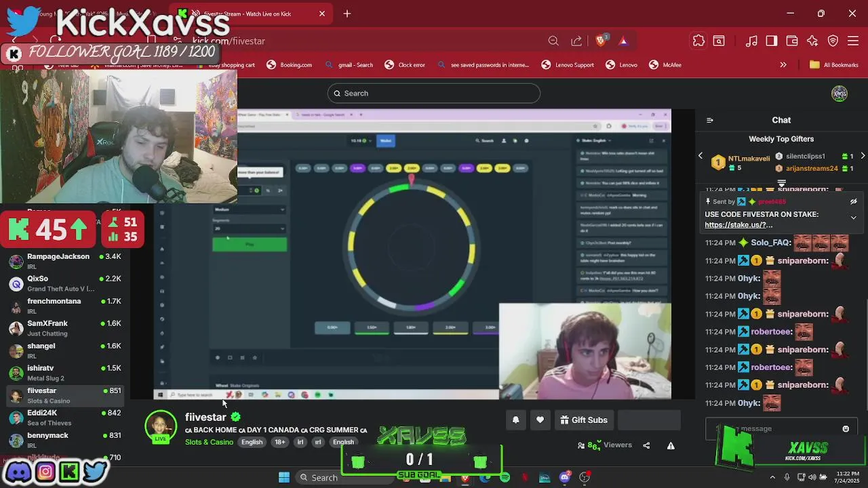
Task: Open the browser hamburger menu
Action: pos(854,41)
